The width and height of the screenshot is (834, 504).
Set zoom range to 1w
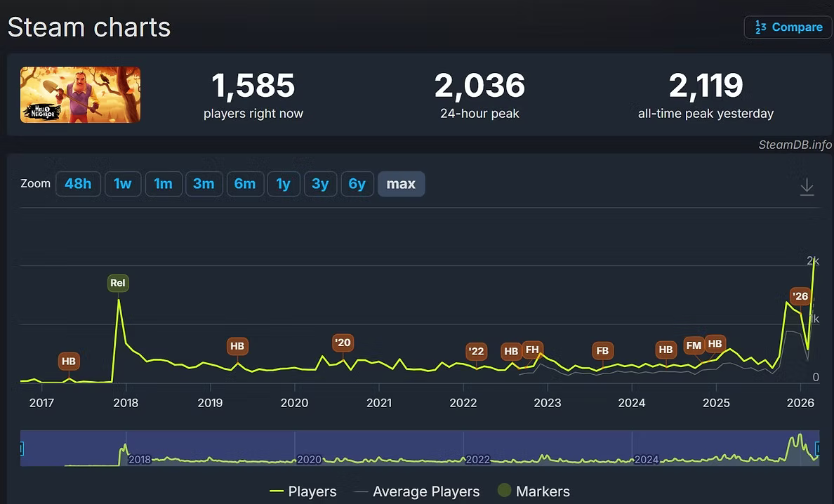[123, 184]
